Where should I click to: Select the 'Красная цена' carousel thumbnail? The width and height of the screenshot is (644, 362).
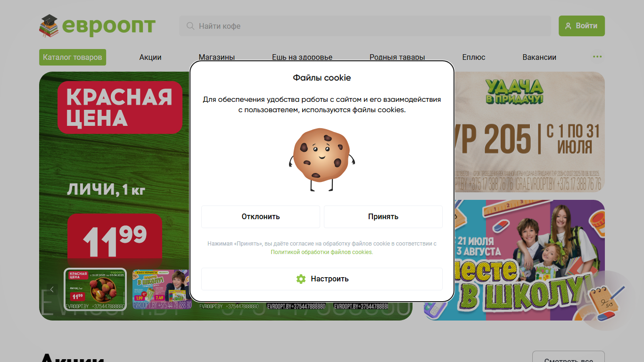[x=95, y=289]
